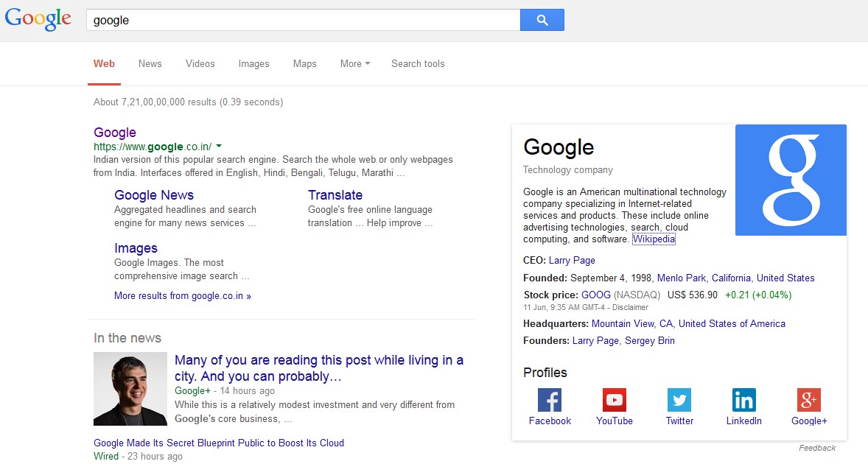Switch to the Images search tab
Screen dimensions: 868x464
[x=253, y=63]
